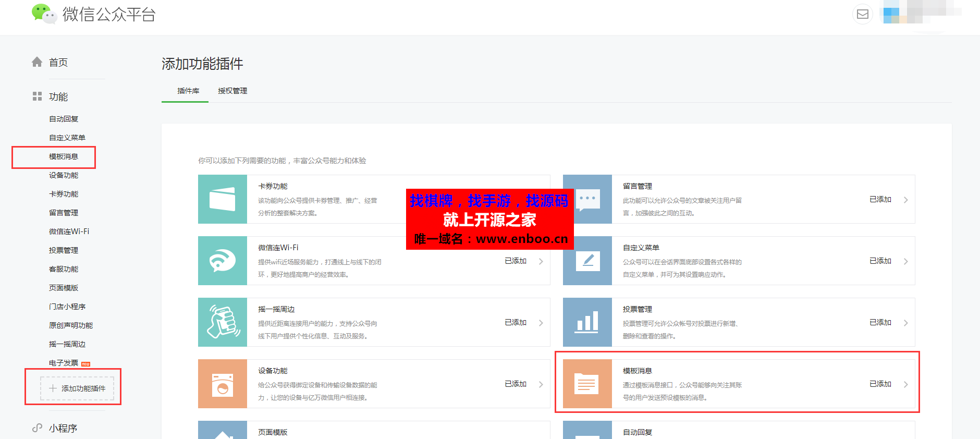Click the 投票管理 card title
The image size is (980, 439).
[x=638, y=309]
